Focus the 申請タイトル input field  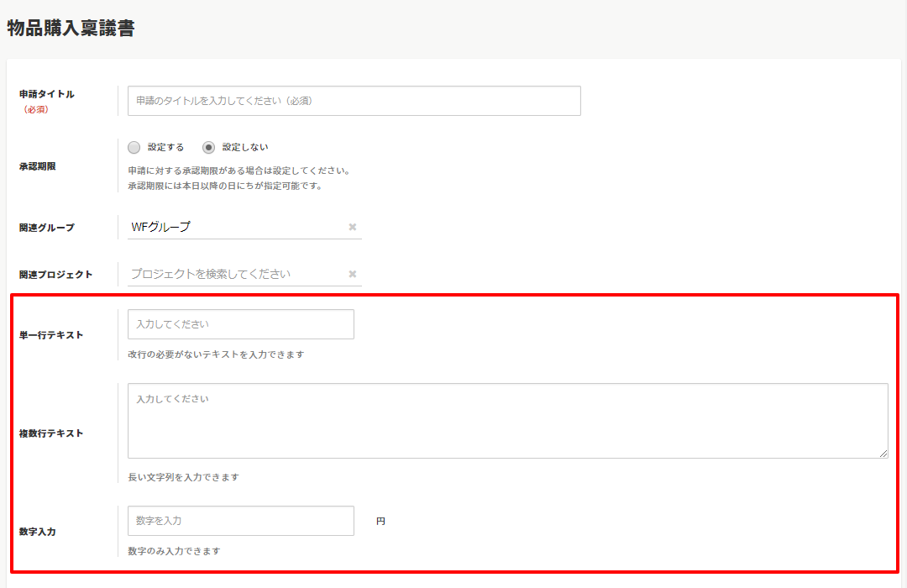point(354,101)
